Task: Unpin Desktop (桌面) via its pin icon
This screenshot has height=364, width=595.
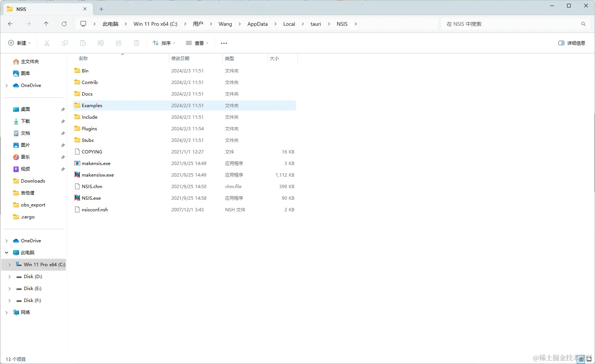Action: click(63, 109)
